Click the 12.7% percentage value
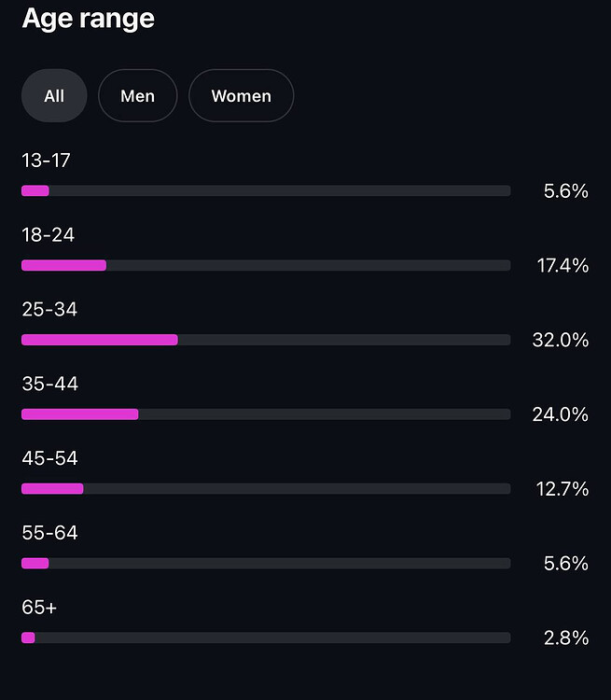611x700 pixels. click(x=562, y=489)
